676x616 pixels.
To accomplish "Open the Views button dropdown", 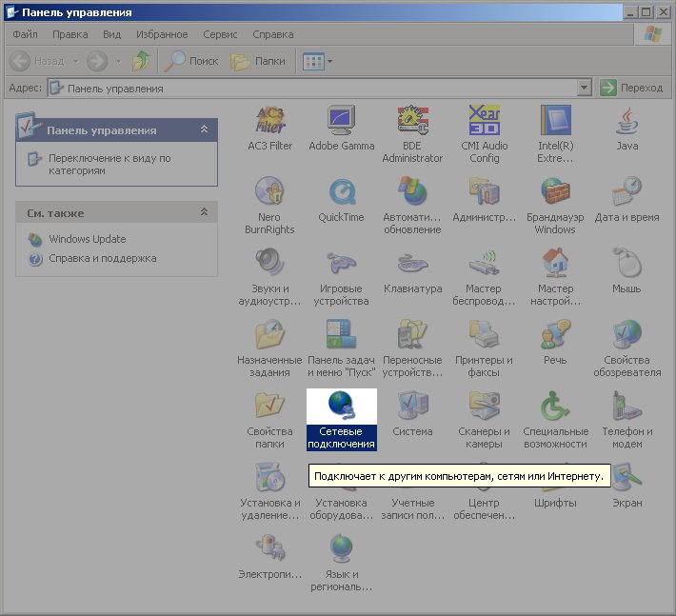I will tap(329, 61).
